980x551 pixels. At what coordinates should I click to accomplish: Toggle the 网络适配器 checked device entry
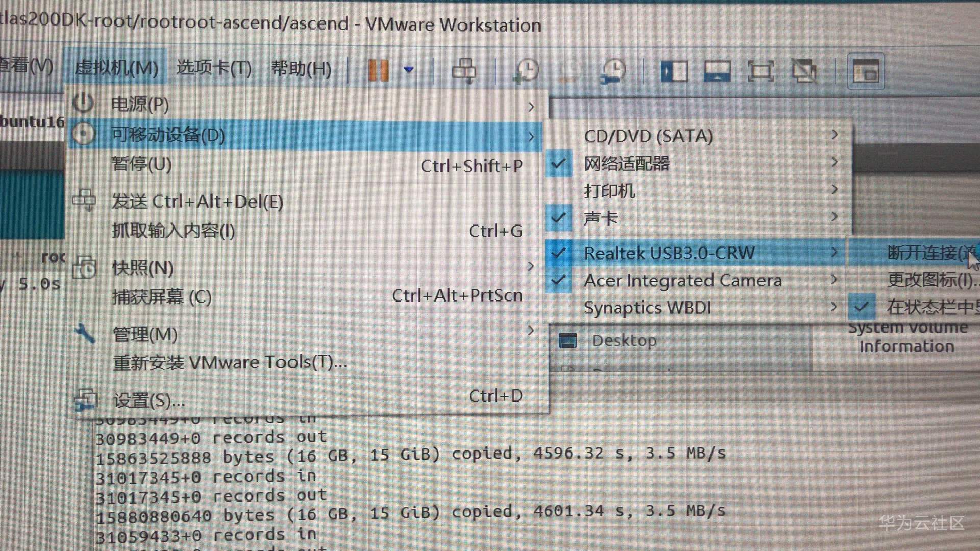coord(626,164)
